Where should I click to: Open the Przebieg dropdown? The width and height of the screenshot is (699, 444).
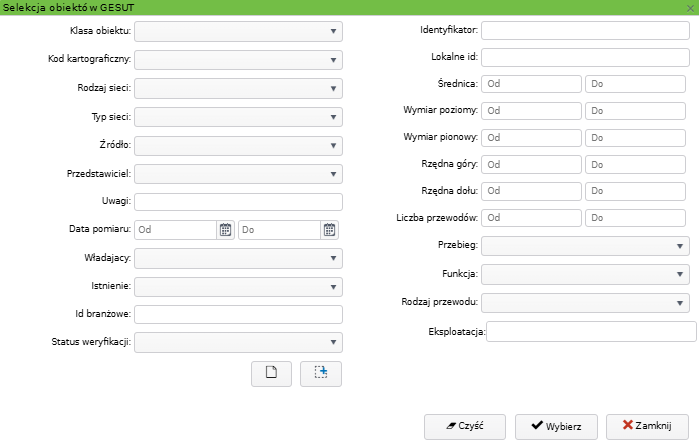pyautogui.click(x=586, y=244)
